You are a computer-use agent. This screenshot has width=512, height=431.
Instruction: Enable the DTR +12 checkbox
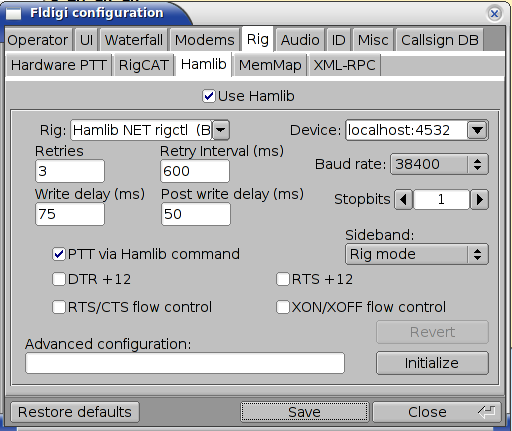pyautogui.click(x=59, y=279)
